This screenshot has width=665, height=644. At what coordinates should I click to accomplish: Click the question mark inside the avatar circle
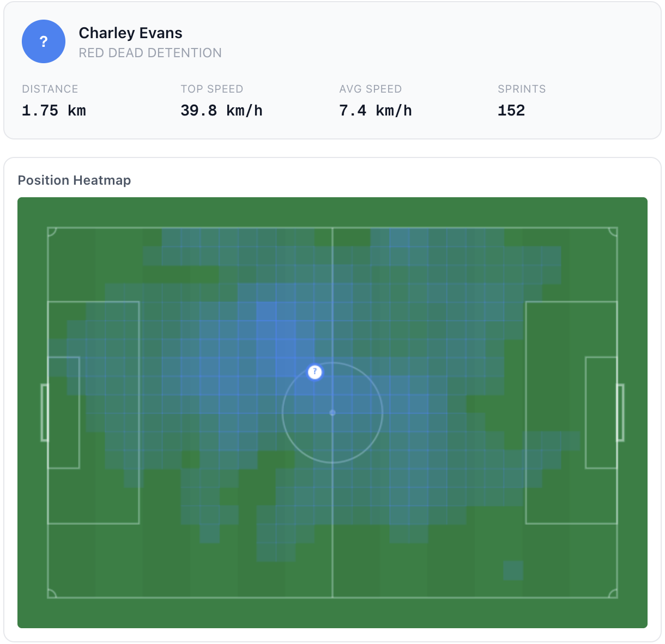(44, 41)
